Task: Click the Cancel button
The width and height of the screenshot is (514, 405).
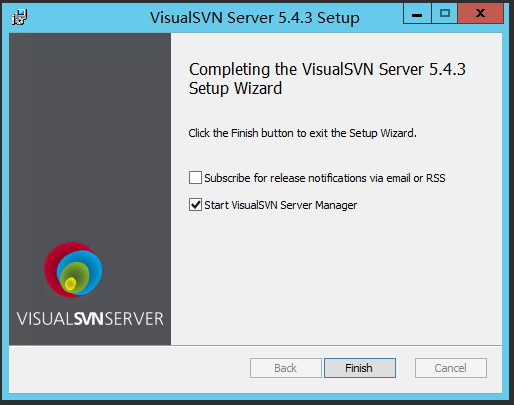Action: pos(451,368)
